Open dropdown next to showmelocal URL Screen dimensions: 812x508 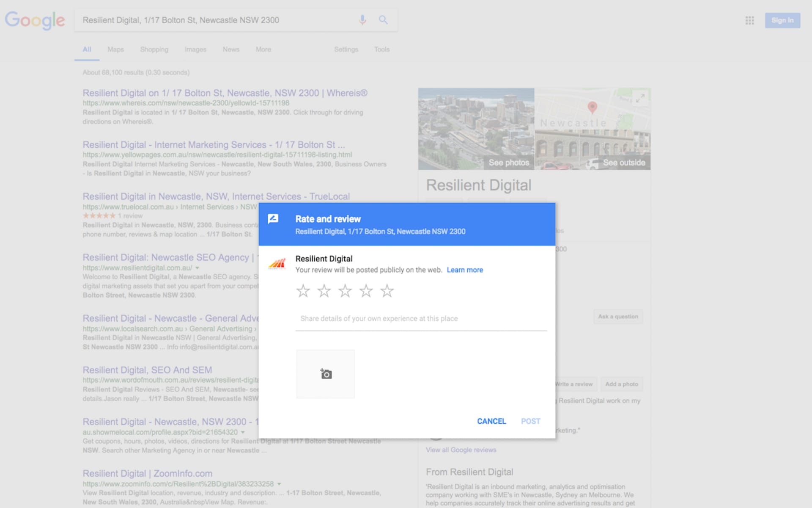pos(243,432)
